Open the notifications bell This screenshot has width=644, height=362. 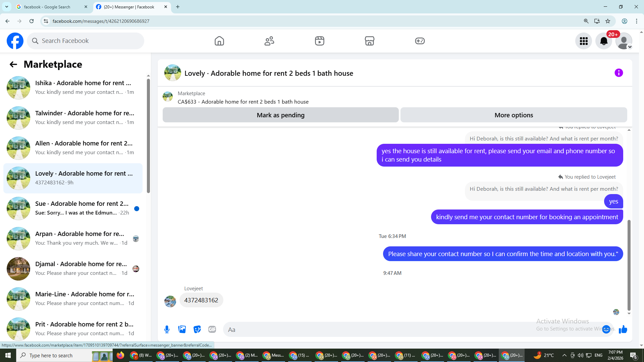(x=603, y=41)
